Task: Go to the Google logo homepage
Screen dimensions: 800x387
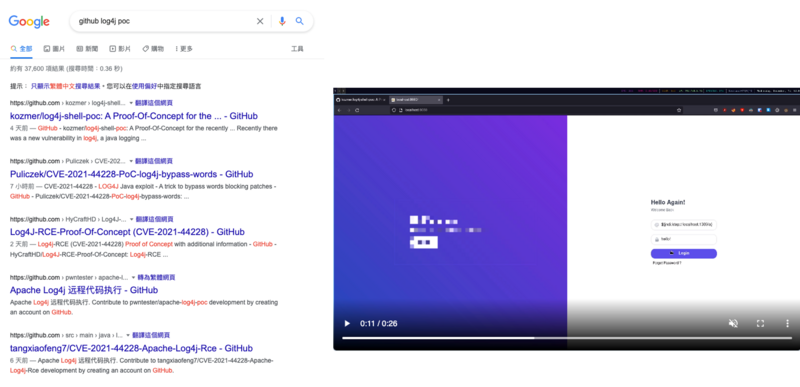Action: pos(29,21)
